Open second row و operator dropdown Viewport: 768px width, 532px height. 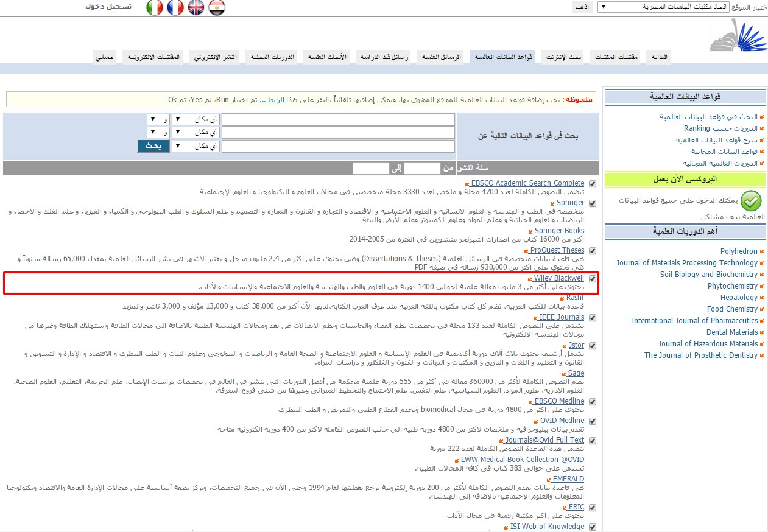[x=158, y=132]
